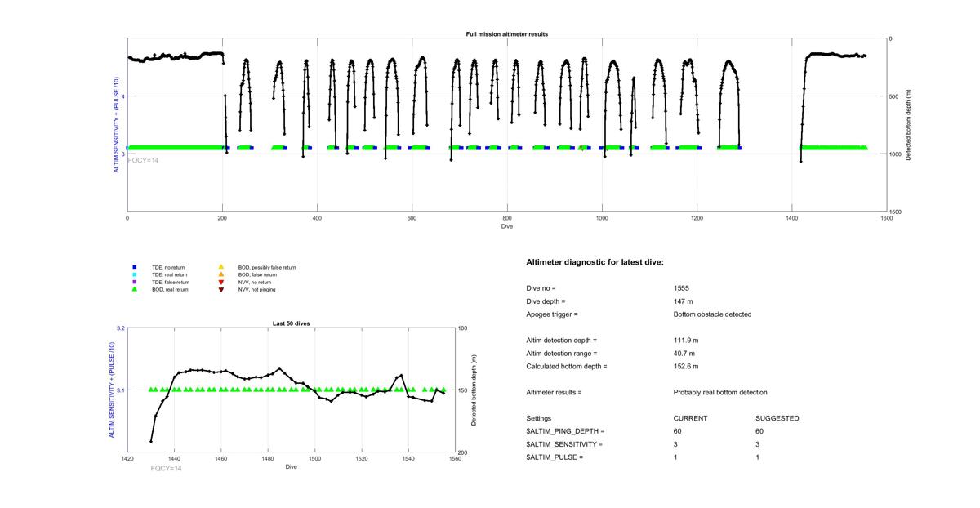Viewport: 980px width, 508px height.
Task: Click the suggested $ALTIM_PULSE value 1
Action: [x=758, y=457]
